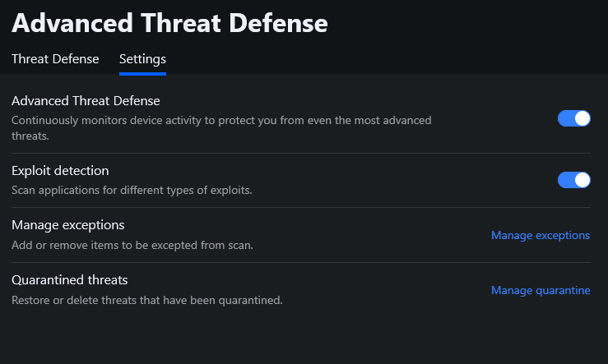Select the Settings tab

tap(142, 59)
